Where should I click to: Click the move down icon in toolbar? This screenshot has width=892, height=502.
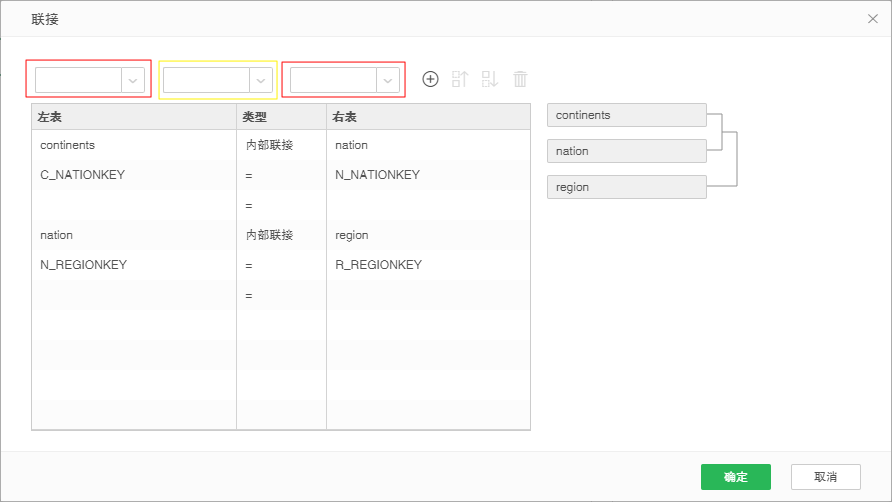tap(490, 79)
